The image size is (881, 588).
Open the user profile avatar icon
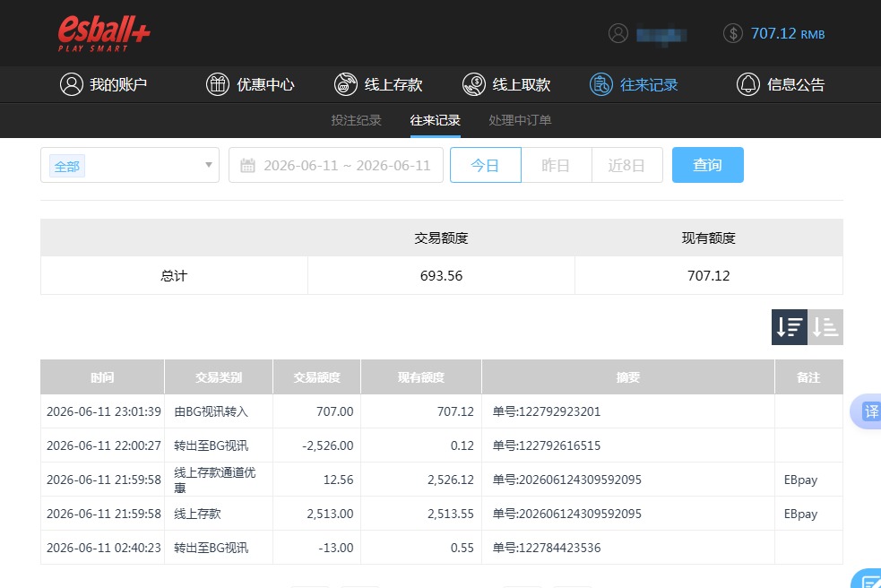[x=618, y=34]
